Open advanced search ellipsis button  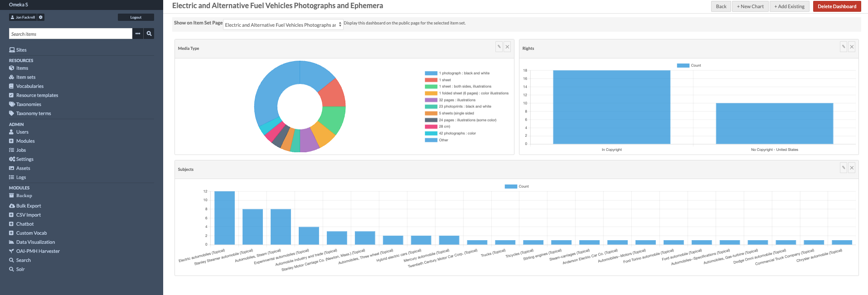pyautogui.click(x=138, y=34)
